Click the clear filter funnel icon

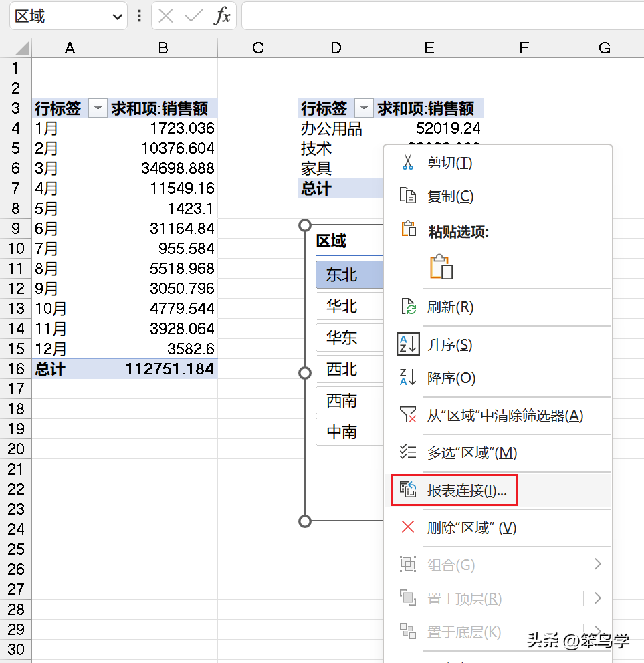(408, 414)
